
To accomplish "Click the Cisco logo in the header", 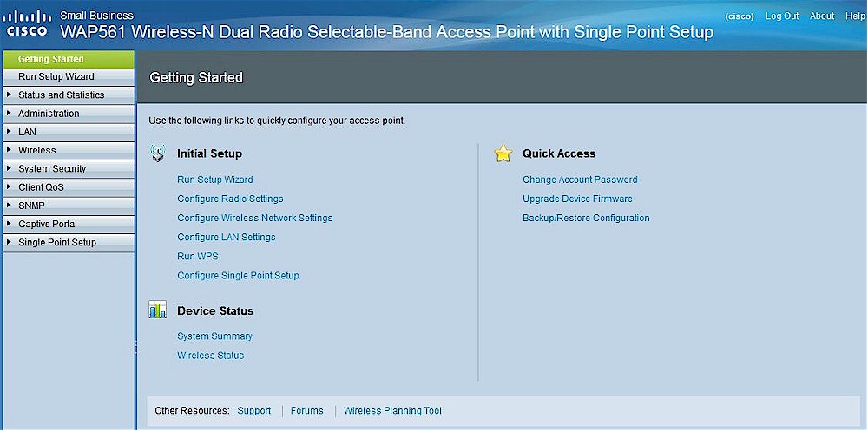I will (x=27, y=23).
